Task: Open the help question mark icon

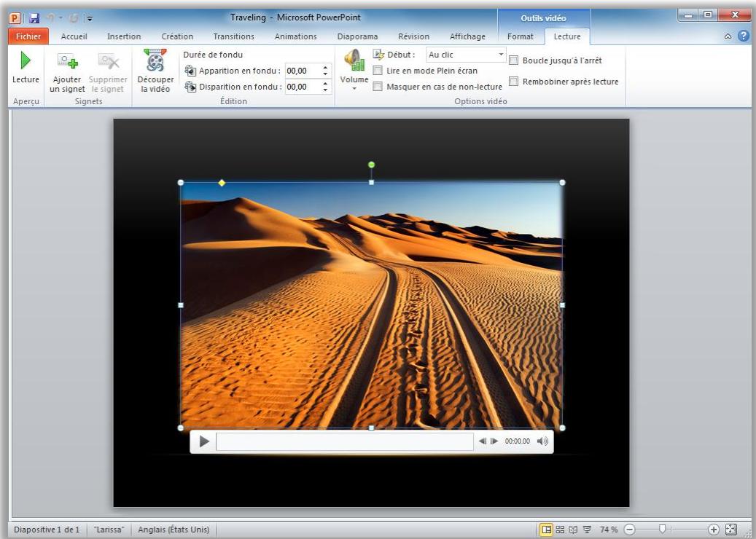Action: (744, 36)
